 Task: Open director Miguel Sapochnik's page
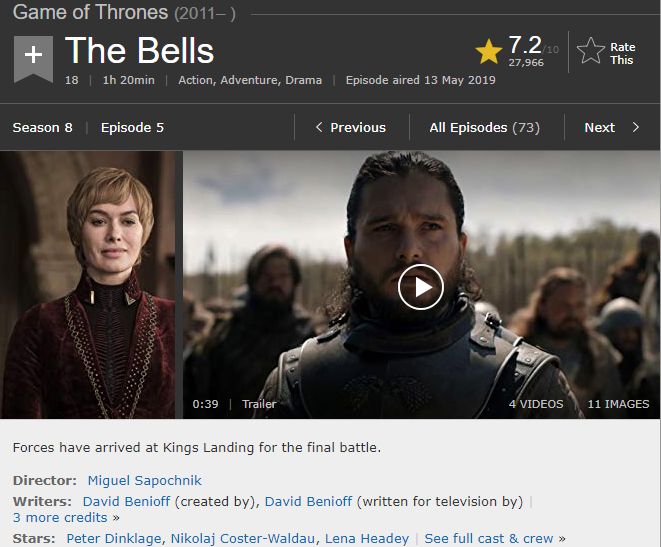(x=145, y=480)
